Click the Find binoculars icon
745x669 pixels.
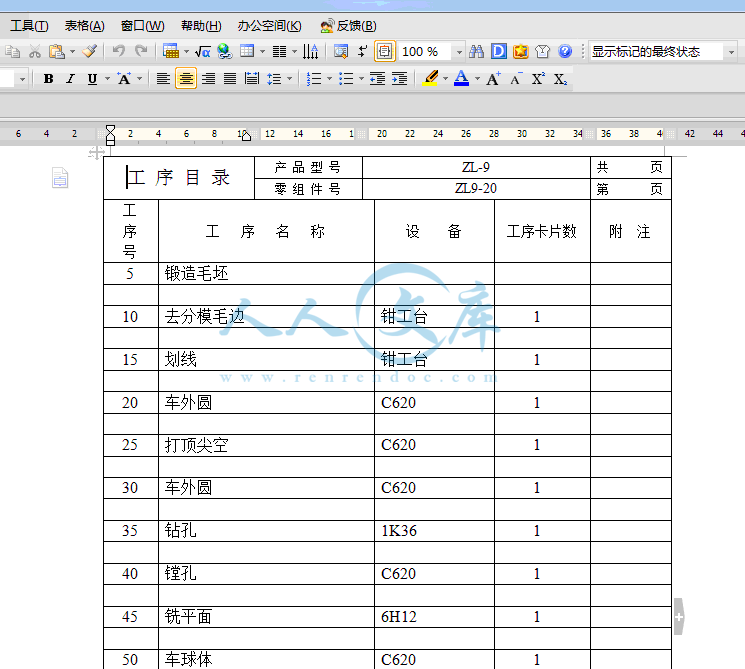[x=476, y=51]
